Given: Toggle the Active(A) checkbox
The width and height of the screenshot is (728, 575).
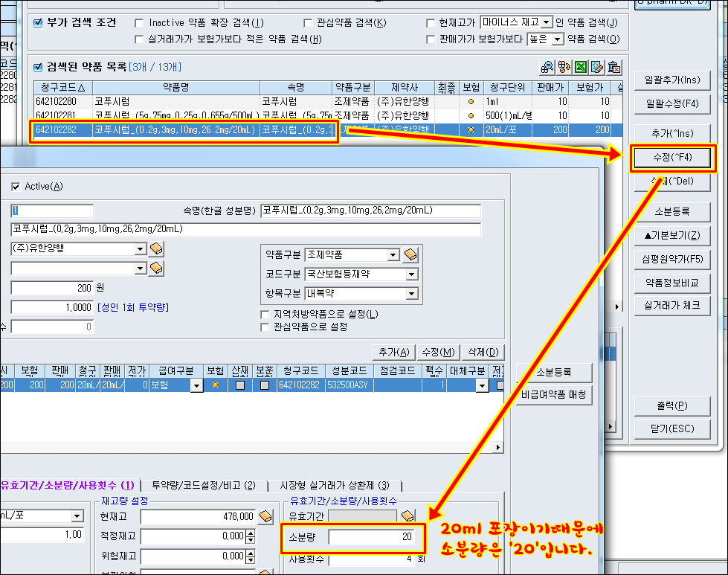Looking at the screenshot, I should coord(16,186).
